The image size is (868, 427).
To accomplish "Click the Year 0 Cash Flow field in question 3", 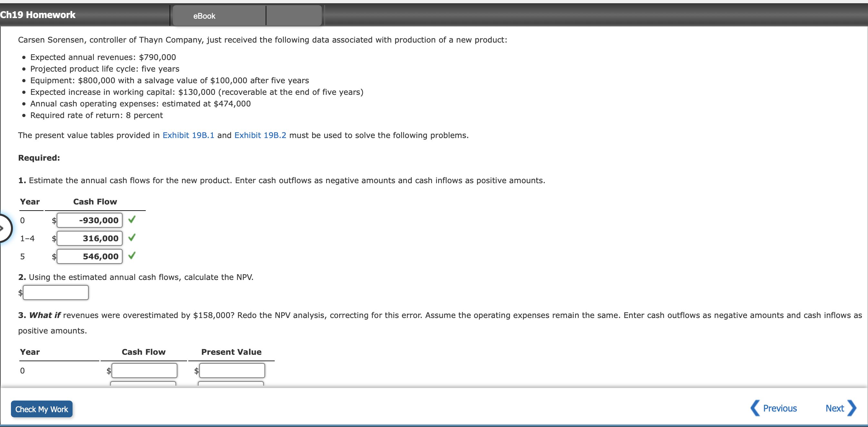I will [x=144, y=370].
